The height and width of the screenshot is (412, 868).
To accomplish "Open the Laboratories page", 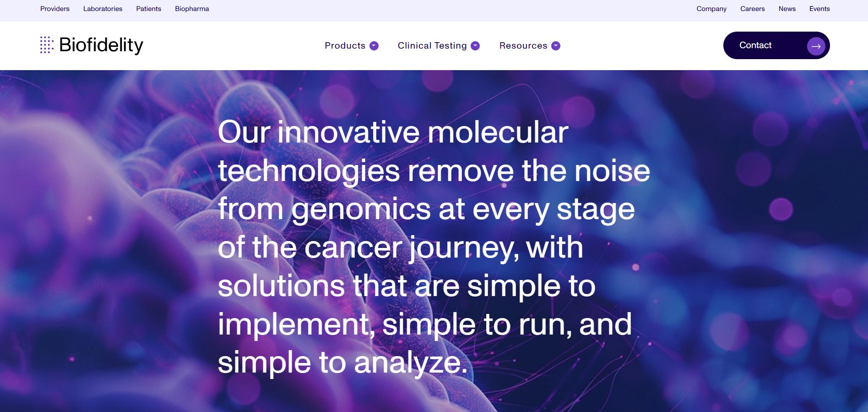I will [x=103, y=9].
